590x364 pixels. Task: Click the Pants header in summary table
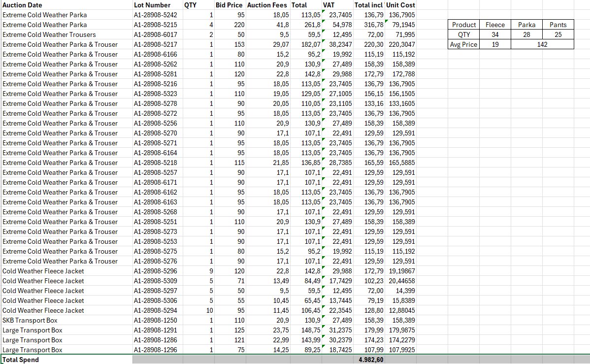pos(558,25)
